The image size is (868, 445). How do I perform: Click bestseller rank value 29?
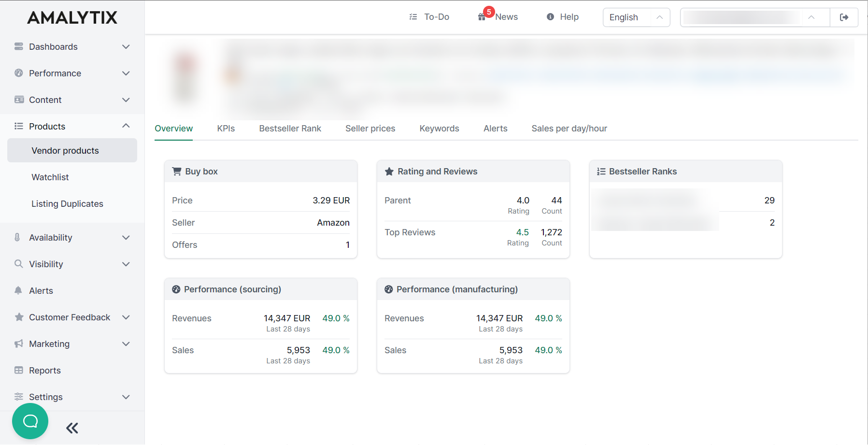(x=769, y=201)
